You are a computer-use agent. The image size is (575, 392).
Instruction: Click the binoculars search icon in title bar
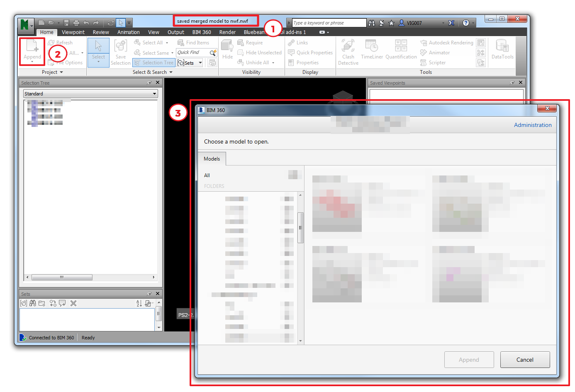372,23
